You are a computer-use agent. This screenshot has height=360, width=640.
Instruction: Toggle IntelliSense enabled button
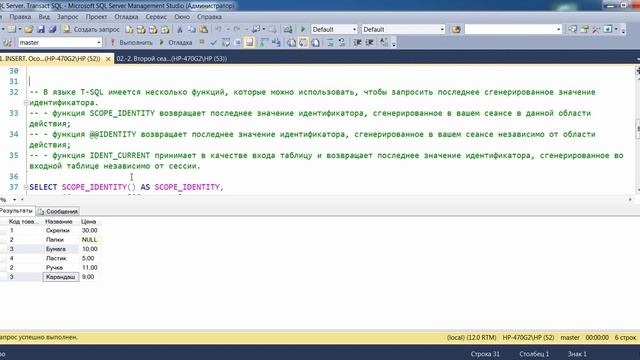(249, 42)
